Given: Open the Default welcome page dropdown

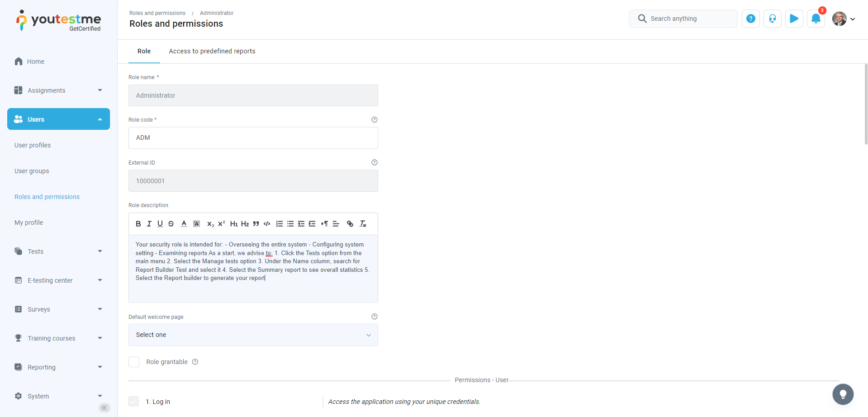Looking at the screenshot, I should [253, 335].
